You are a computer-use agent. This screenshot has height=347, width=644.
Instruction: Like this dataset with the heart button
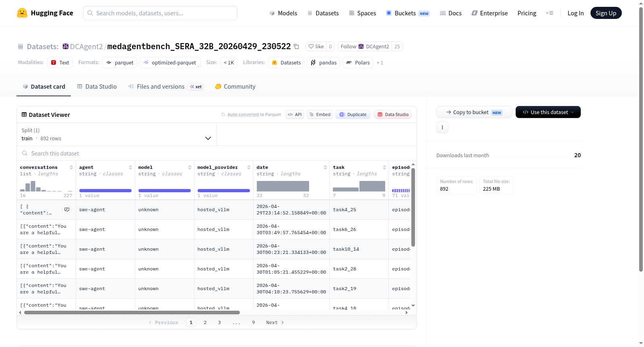point(316,46)
